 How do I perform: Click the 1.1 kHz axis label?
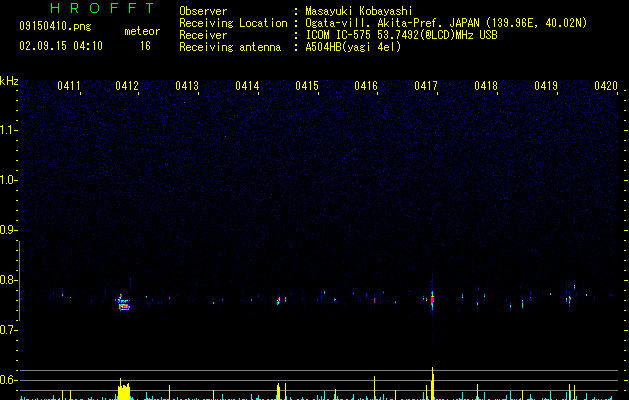[9, 130]
